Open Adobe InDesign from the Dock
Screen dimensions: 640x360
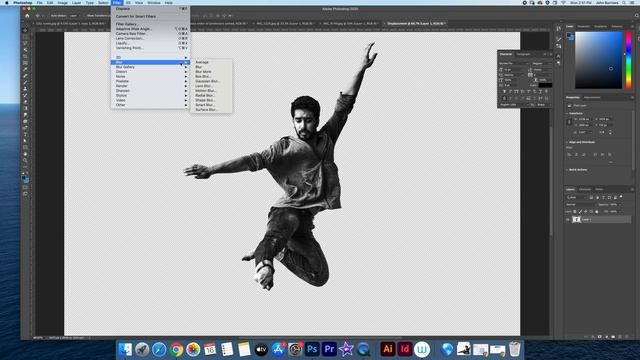404,349
